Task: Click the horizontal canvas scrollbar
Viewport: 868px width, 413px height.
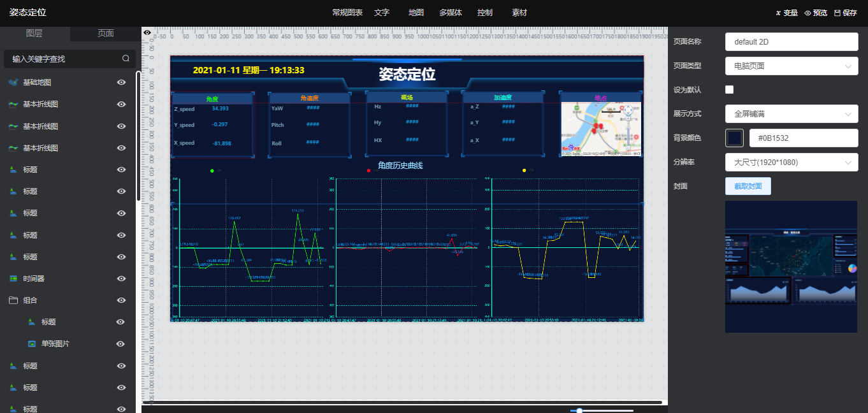Action: (x=402, y=402)
